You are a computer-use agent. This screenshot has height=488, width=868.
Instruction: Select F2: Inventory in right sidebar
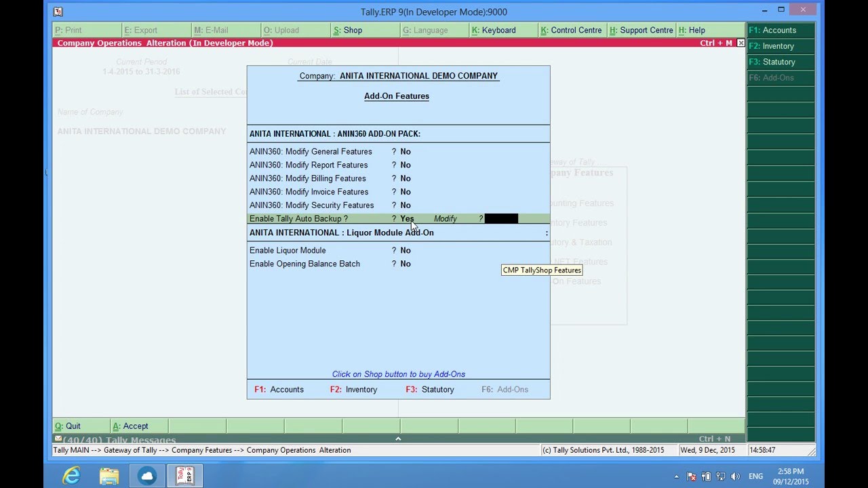coord(781,46)
